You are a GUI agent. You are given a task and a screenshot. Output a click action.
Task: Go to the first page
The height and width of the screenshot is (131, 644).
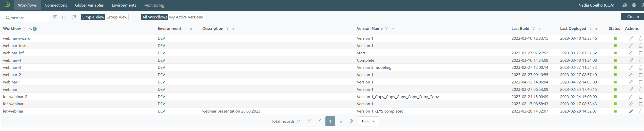point(309,121)
